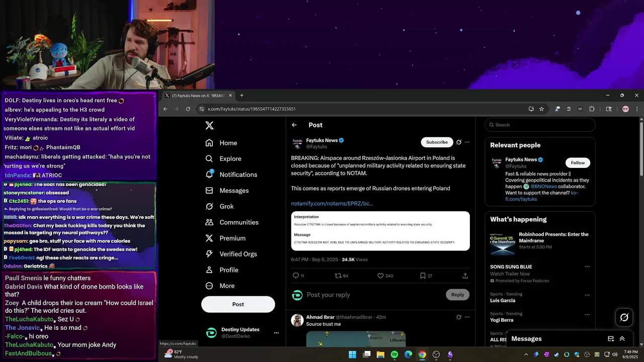The width and height of the screenshot is (644, 362).
Task: Open Spotify from taskbar
Action: [394, 355]
